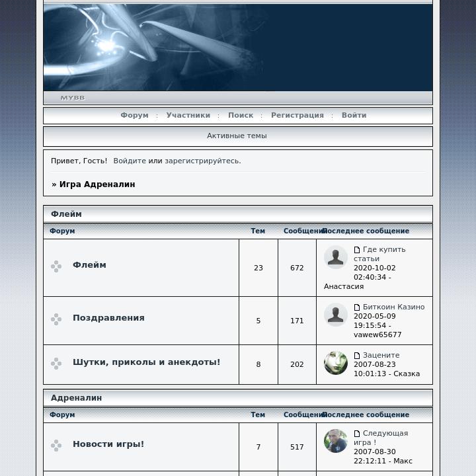Click the default avatar in the Поздравления row
The width and height of the screenshot is (476, 476).
point(335,315)
